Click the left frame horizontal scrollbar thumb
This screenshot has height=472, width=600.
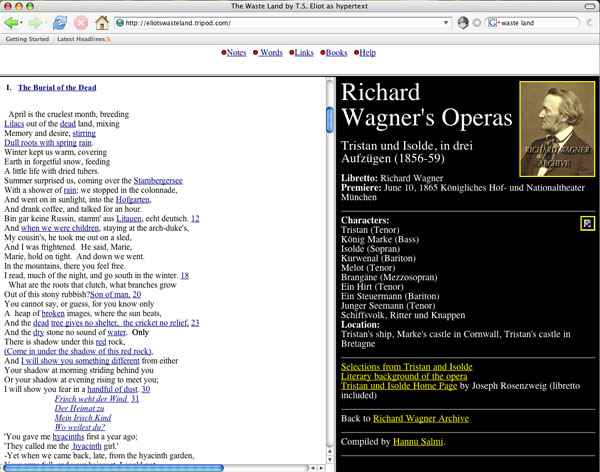[x=113, y=468]
